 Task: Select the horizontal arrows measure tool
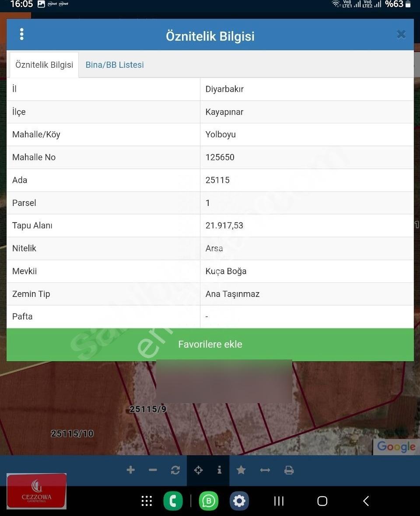click(265, 470)
